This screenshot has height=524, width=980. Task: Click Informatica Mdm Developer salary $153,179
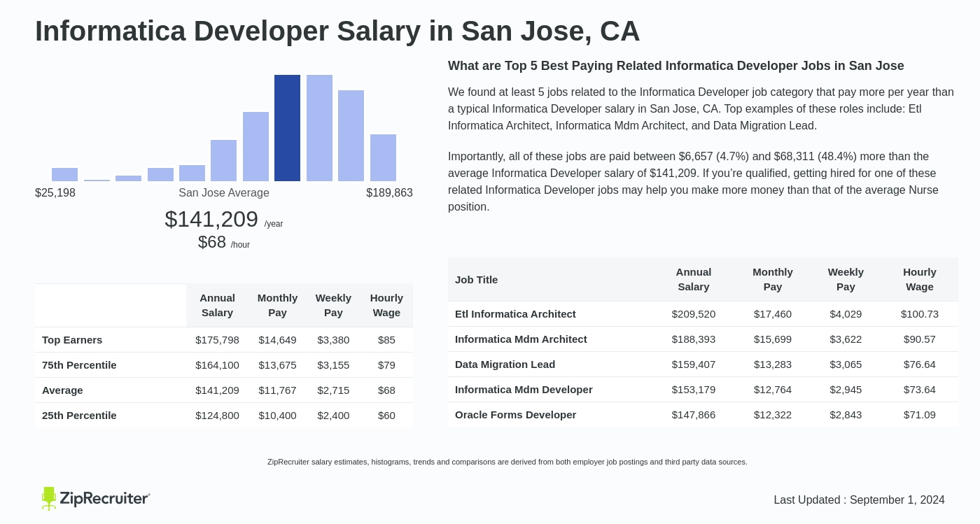pyautogui.click(x=694, y=389)
